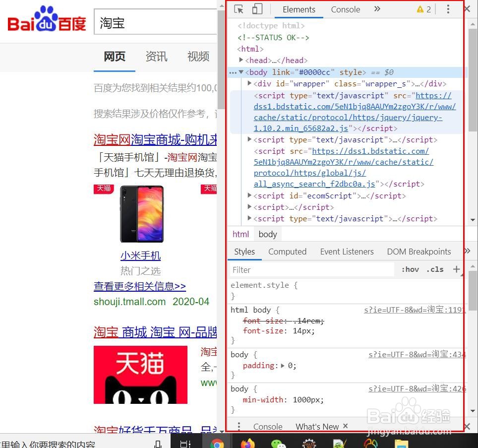
Task: Select 资讯 search tab on Baidu
Action: tap(156, 57)
